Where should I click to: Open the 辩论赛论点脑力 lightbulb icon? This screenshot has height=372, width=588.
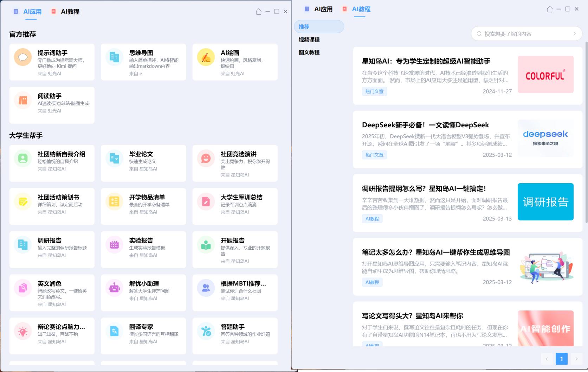[x=23, y=331]
